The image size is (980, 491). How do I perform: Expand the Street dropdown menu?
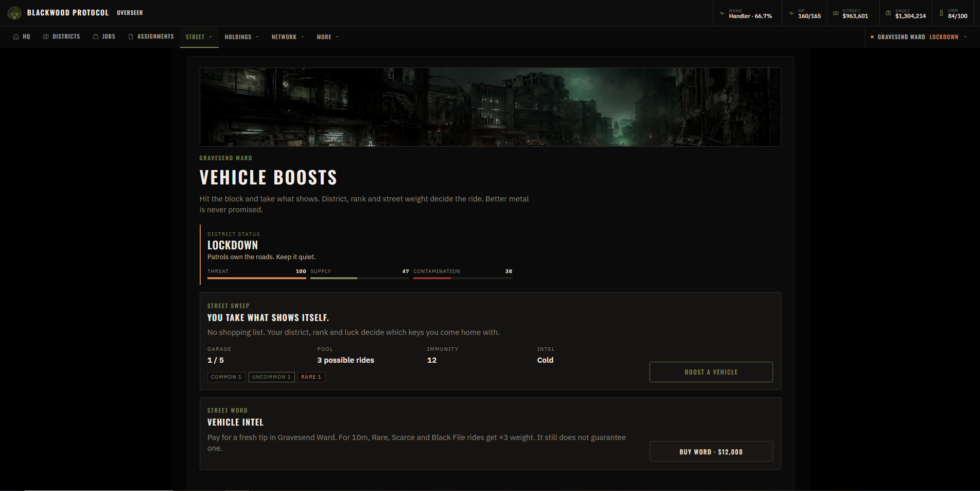coord(199,37)
